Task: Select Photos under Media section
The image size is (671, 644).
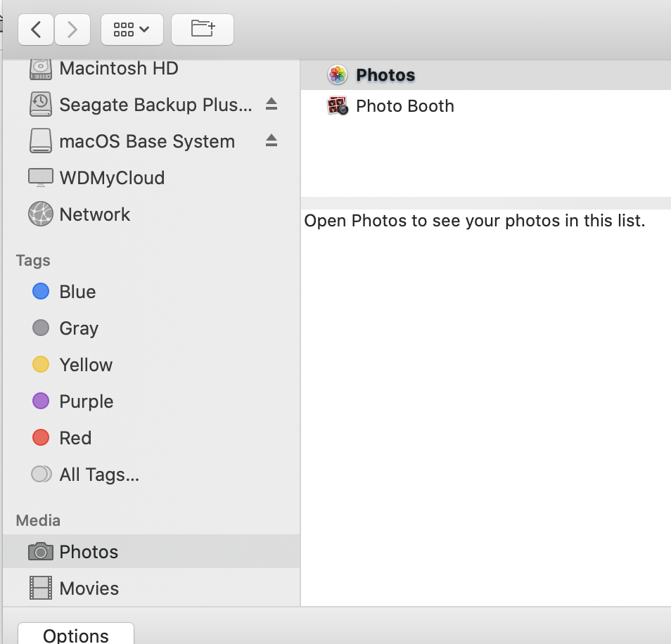Action: click(151, 552)
